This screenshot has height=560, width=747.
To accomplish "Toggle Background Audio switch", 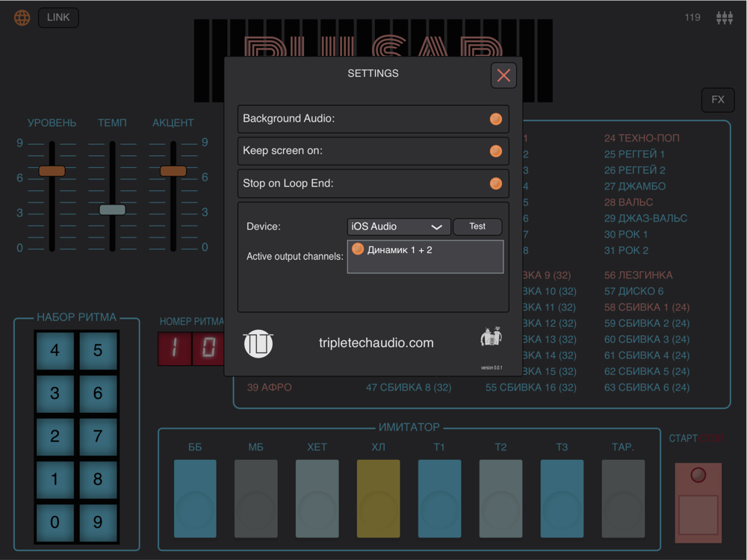I will [496, 119].
